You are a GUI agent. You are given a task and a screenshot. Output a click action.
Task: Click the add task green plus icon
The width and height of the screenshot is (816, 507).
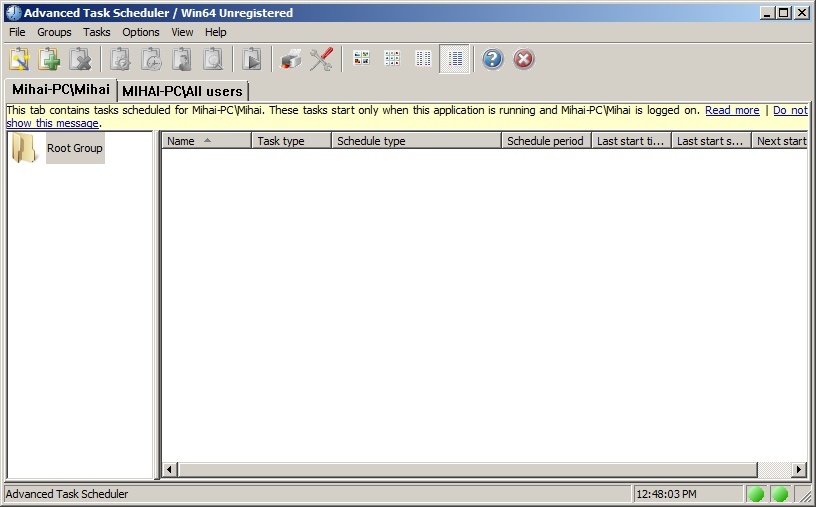[49, 59]
